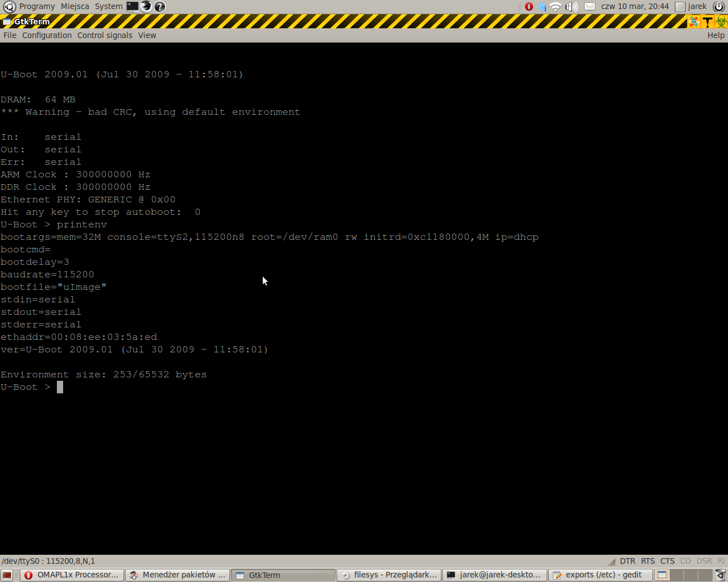Click the DSR signal indicator
The width and height of the screenshot is (728, 582).
pos(704,561)
